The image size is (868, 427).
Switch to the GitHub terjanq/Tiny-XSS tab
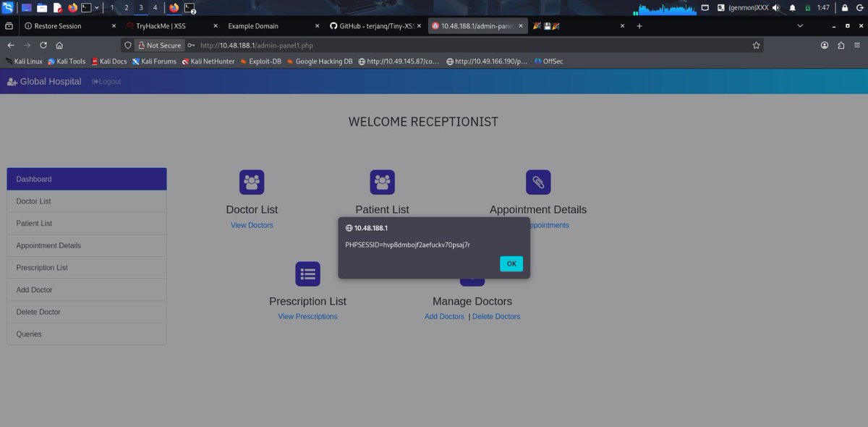375,25
